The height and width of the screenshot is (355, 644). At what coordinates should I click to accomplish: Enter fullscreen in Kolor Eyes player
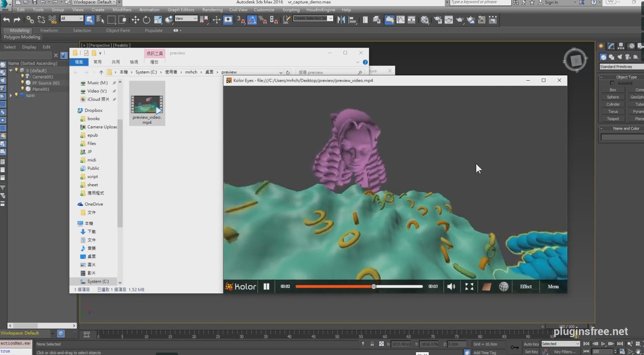pyautogui.click(x=469, y=286)
